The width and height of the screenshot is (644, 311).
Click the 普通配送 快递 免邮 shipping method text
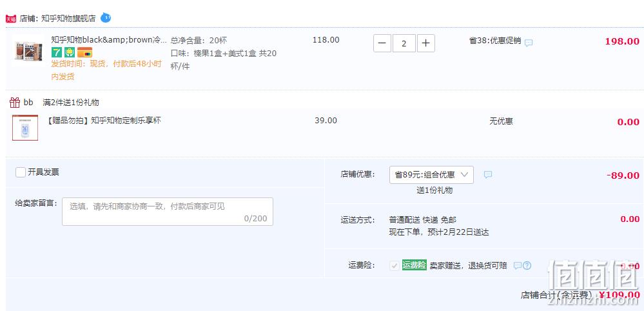point(423,220)
